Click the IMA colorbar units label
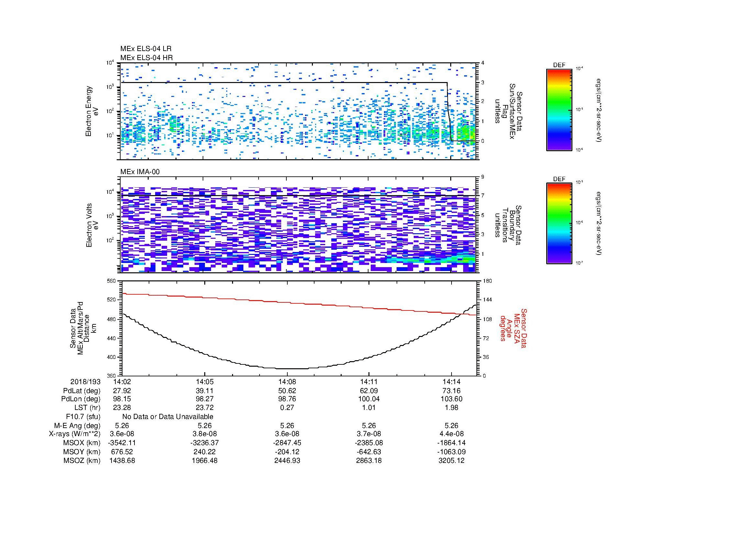This screenshot has width=756, height=534. click(599, 224)
